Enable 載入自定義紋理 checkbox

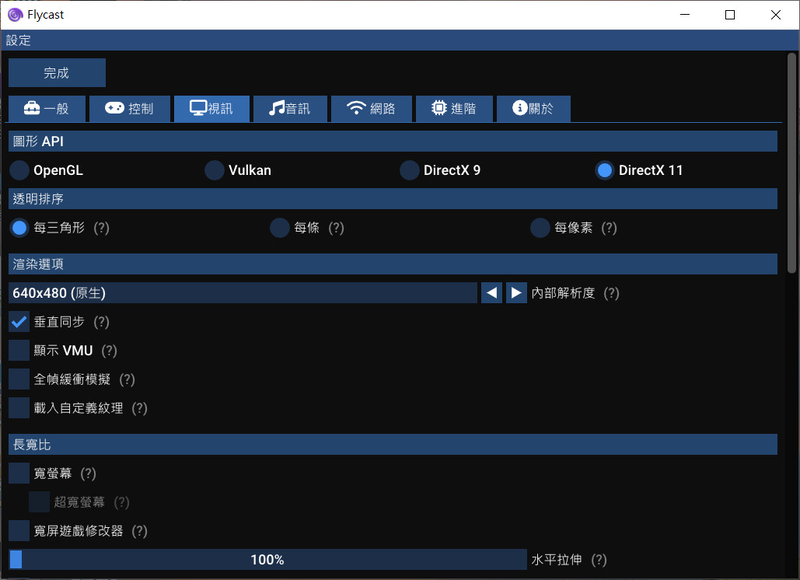tap(19, 408)
